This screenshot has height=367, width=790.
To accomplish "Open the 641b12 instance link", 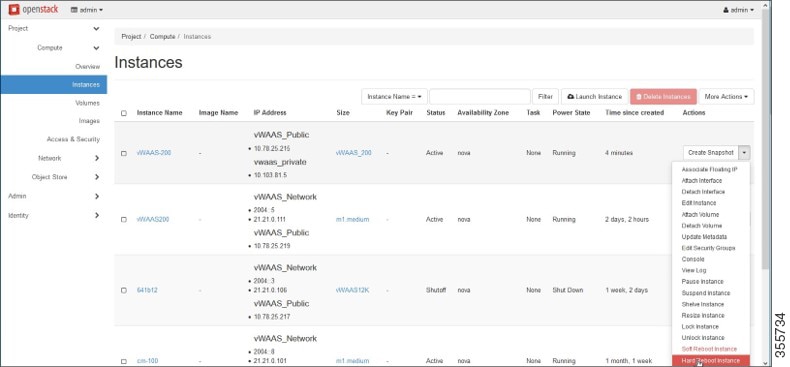I will tap(147, 290).
